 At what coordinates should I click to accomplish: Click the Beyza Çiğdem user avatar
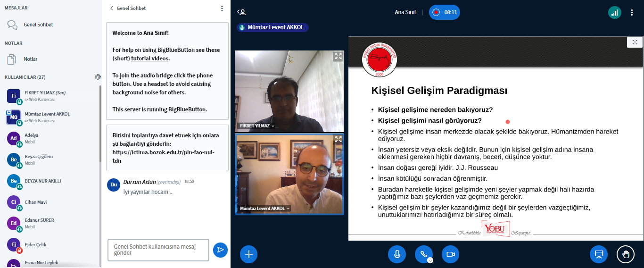tap(14, 159)
